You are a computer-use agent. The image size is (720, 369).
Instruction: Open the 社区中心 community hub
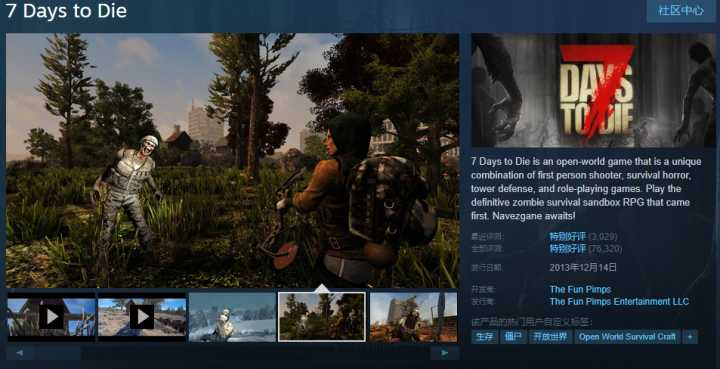(681, 11)
